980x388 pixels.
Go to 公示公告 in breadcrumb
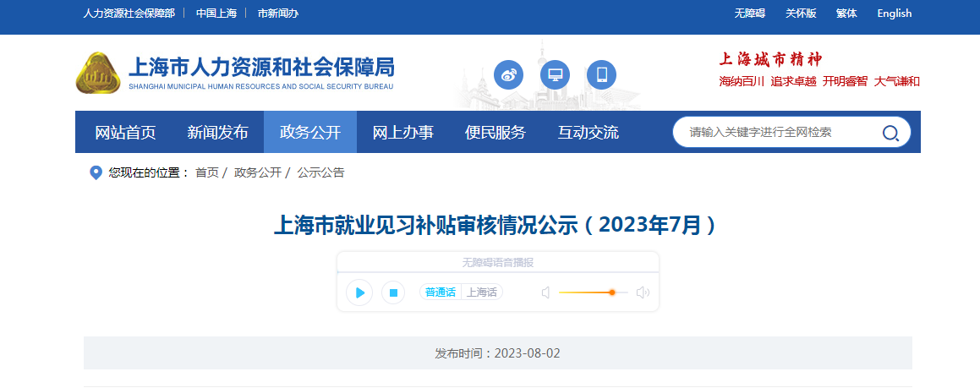pos(320,173)
